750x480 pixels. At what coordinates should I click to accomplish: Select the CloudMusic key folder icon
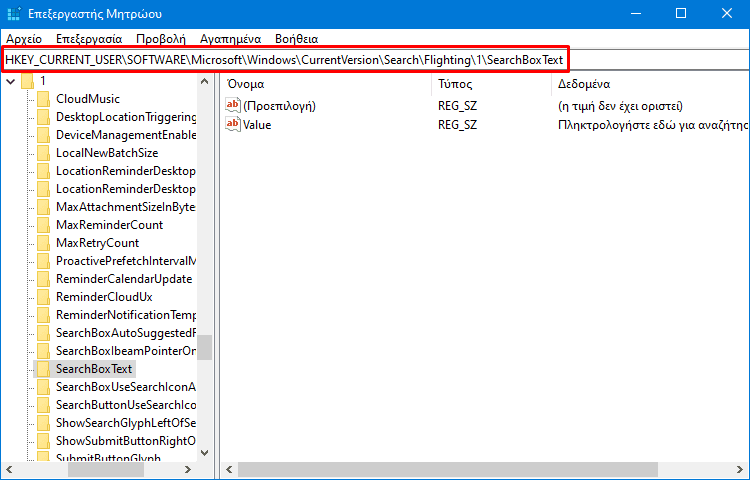click(x=43, y=99)
